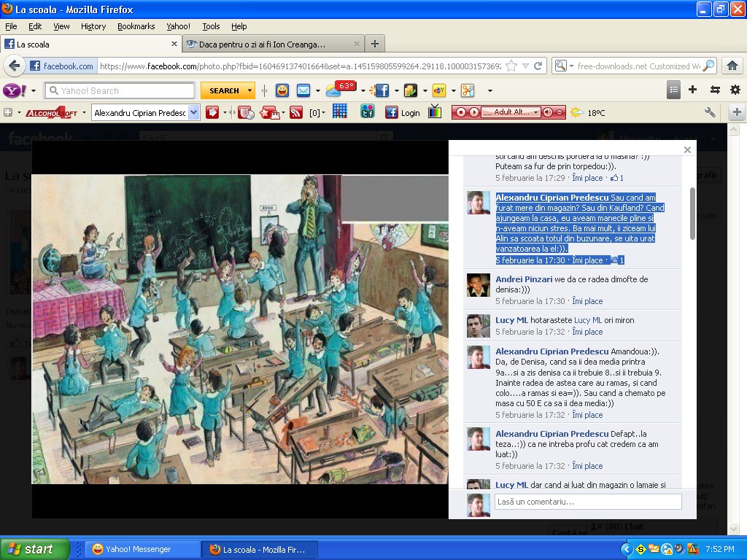This screenshot has height=560, width=747.
Task: Open the Firefox Home page button
Action: 732,66
